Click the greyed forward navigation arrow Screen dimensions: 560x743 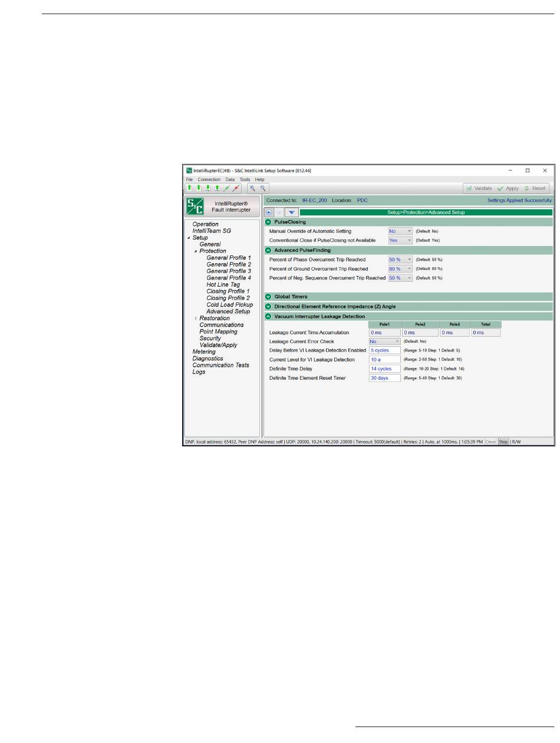(279, 212)
